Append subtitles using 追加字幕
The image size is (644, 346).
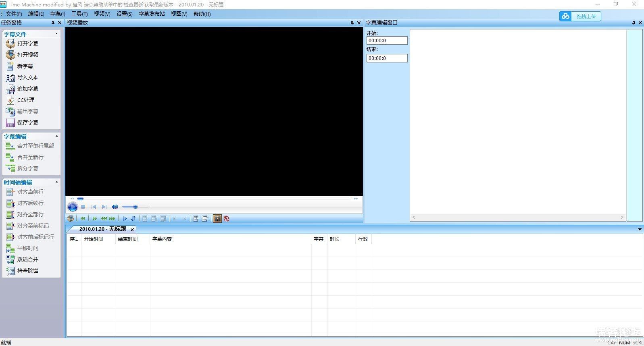[23, 89]
